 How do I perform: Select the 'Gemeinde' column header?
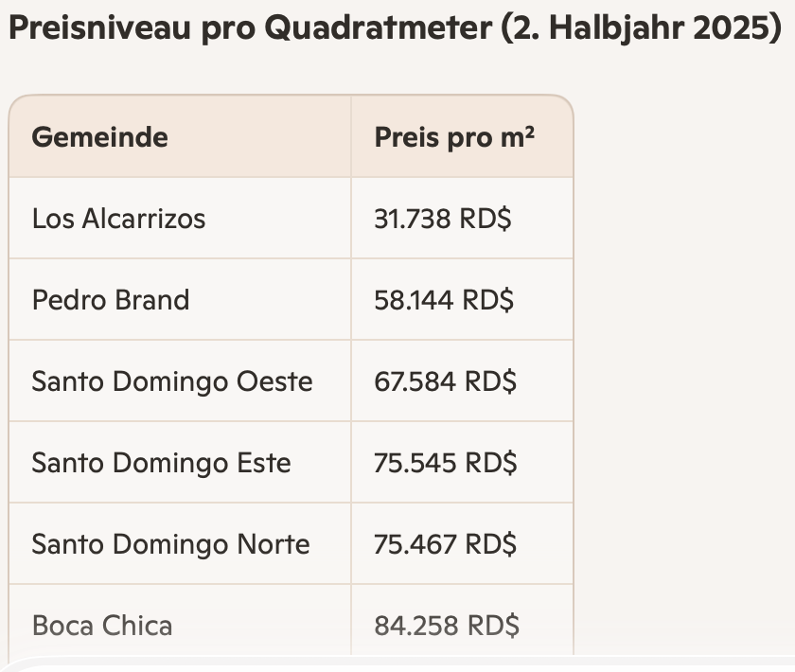(99, 137)
